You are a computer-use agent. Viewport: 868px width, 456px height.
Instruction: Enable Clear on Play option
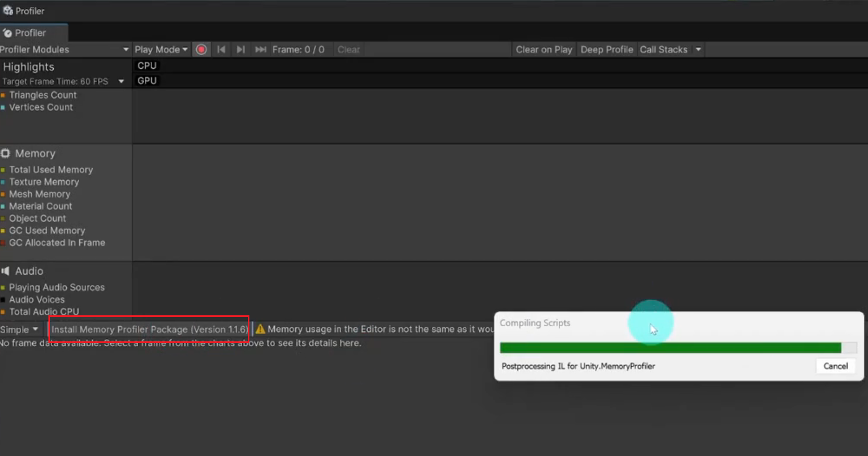[x=544, y=50]
